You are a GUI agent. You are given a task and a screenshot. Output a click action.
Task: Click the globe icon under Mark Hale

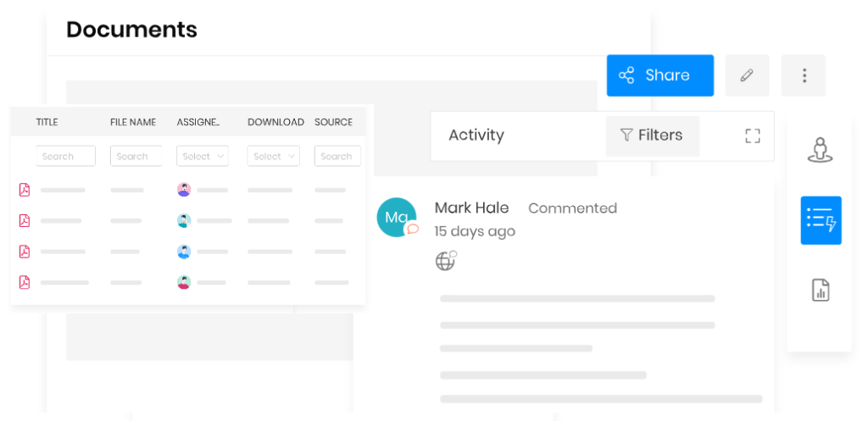pos(445,261)
